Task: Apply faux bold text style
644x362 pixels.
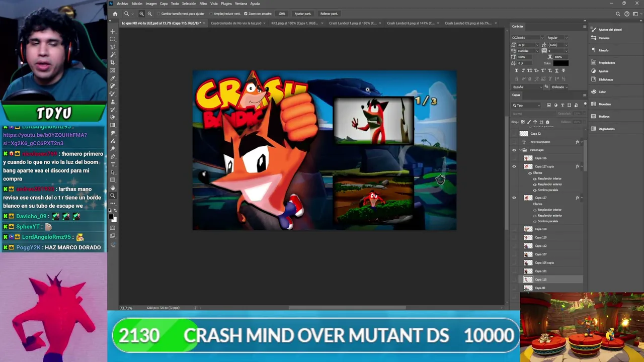Action: coord(516,70)
